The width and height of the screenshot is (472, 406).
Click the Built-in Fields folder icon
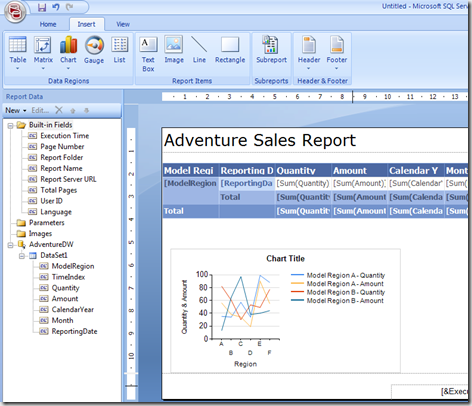[21, 125]
